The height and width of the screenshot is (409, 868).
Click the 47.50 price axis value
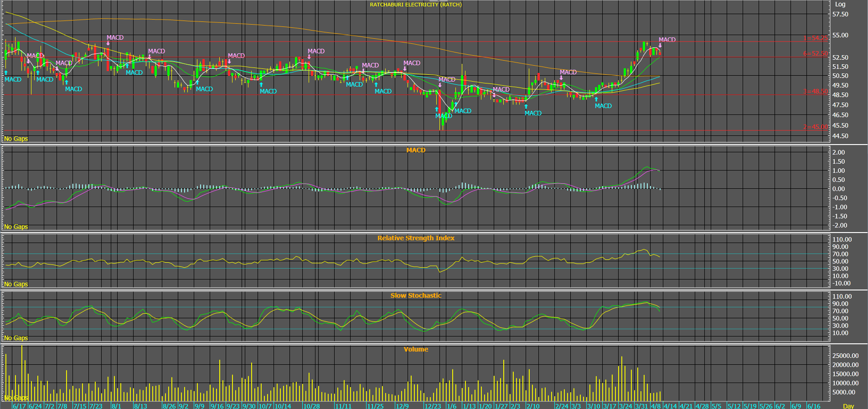tap(840, 105)
